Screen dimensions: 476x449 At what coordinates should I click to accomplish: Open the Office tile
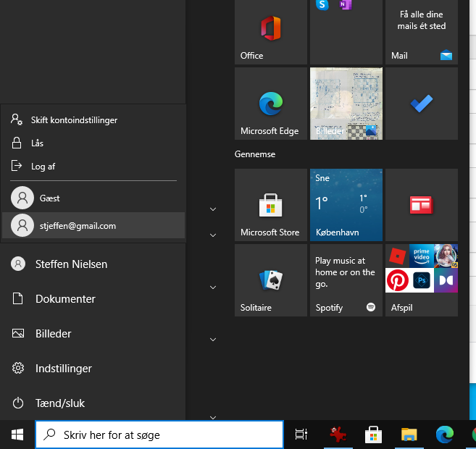click(x=271, y=32)
